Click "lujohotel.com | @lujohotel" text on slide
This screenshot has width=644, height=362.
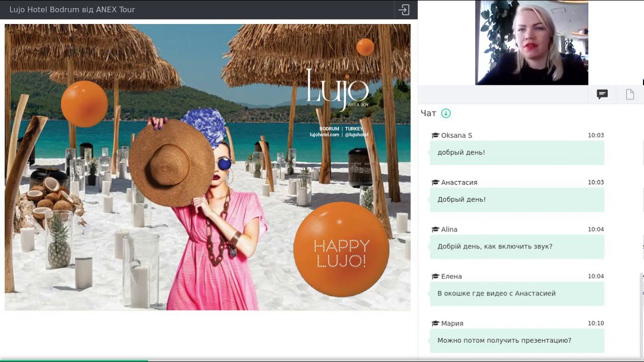click(x=339, y=135)
